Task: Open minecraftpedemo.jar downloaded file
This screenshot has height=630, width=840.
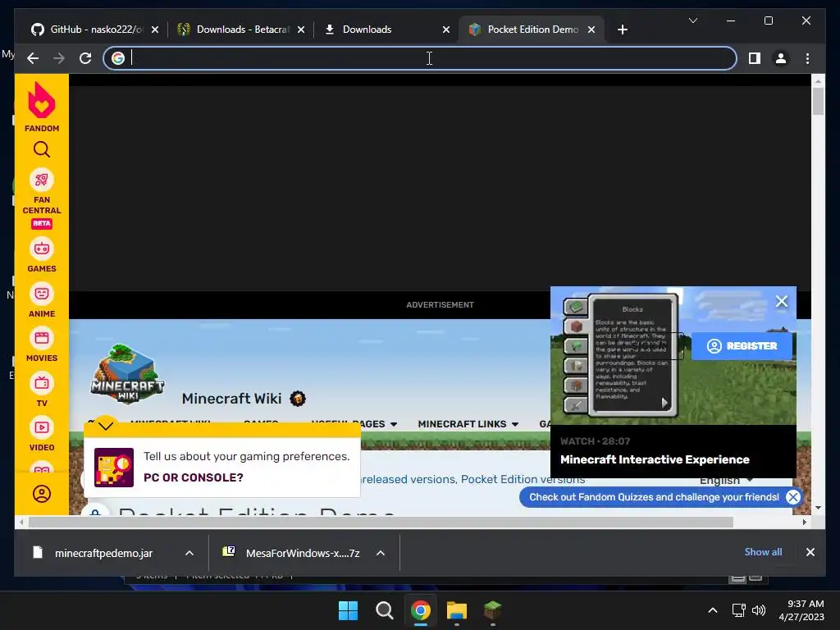Action: pos(103,553)
